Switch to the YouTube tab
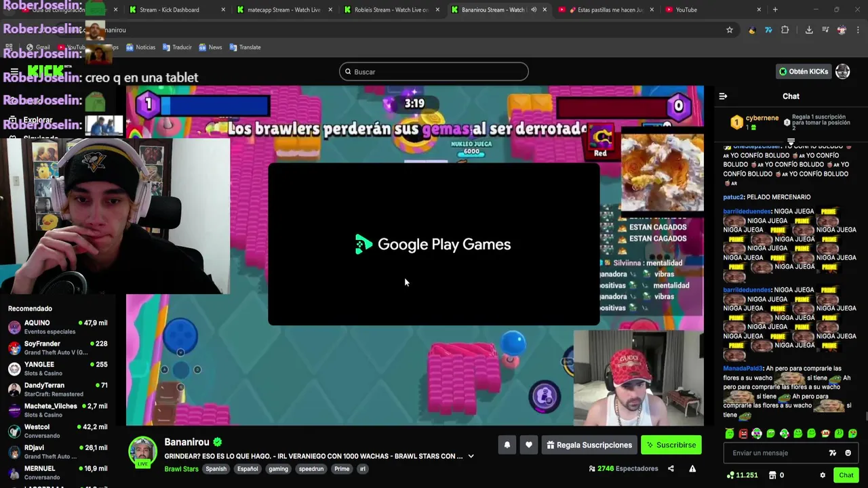868x488 pixels. 712,9
